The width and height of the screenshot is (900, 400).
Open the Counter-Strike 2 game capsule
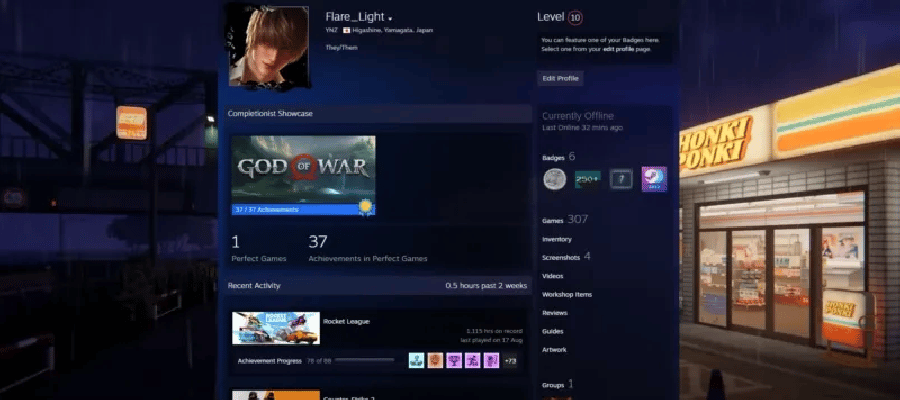coord(276,395)
